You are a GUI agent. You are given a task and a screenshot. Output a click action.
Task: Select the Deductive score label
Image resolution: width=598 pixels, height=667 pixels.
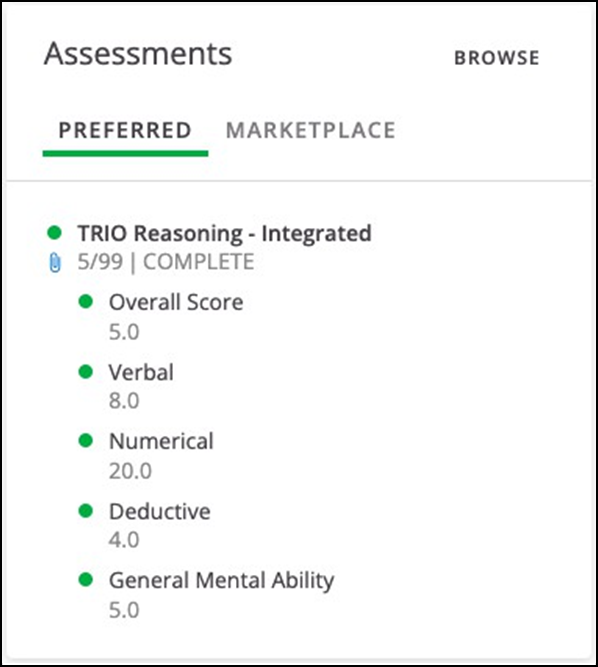tap(159, 511)
